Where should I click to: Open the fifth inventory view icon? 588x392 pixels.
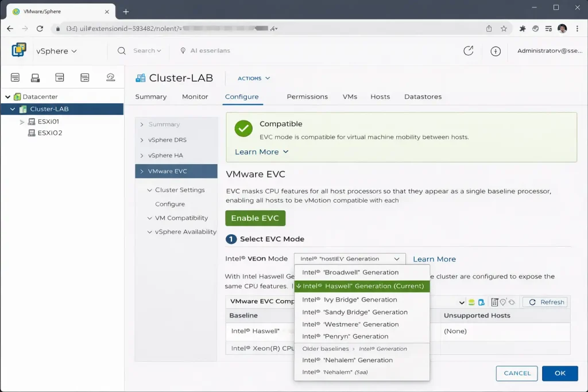tap(110, 77)
